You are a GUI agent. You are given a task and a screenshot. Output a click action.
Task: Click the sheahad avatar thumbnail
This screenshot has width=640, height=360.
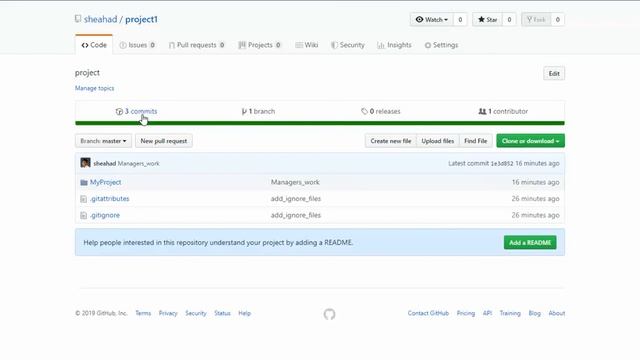pyautogui.click(x=85, y=163)
